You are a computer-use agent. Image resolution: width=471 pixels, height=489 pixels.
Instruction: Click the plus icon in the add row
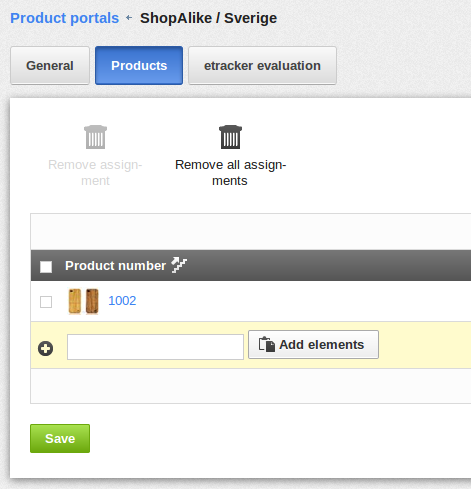(x=45, y=349)
